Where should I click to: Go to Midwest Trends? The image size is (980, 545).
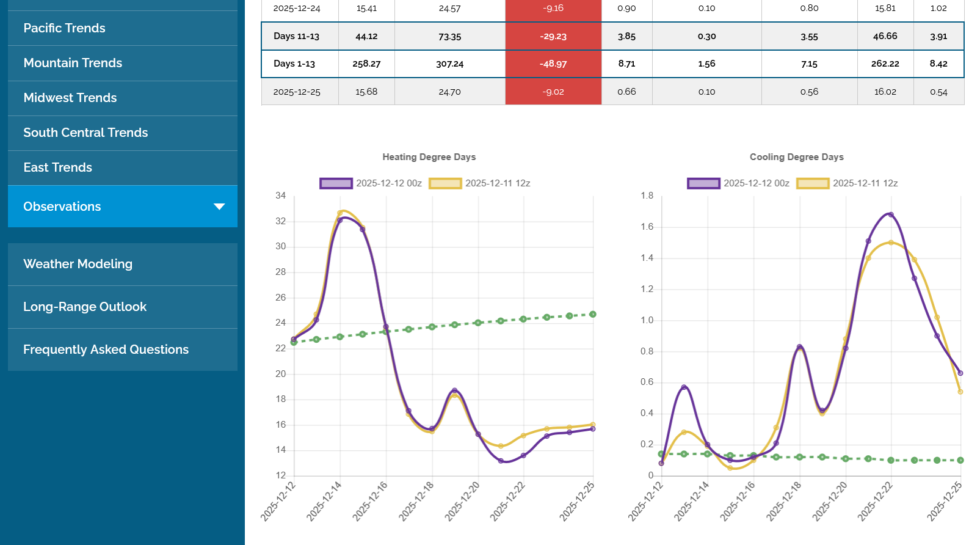pyautogui.click(x=70, y=98)
